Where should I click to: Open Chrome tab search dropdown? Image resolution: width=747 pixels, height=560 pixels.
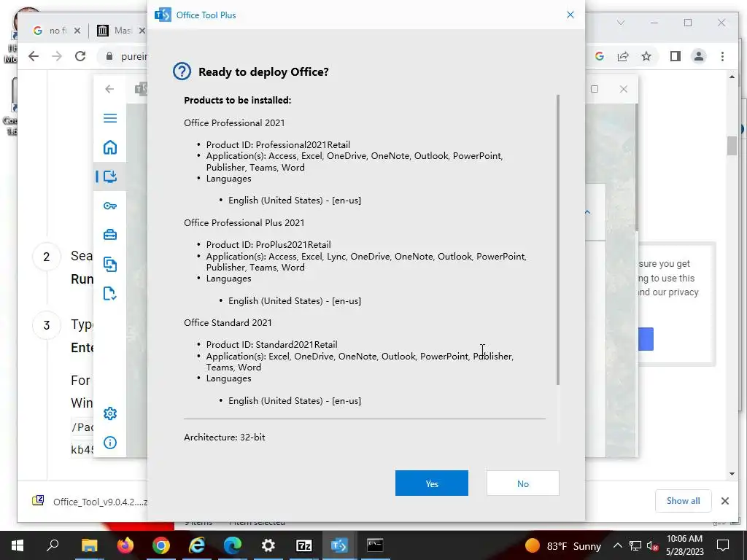(620, 23)
